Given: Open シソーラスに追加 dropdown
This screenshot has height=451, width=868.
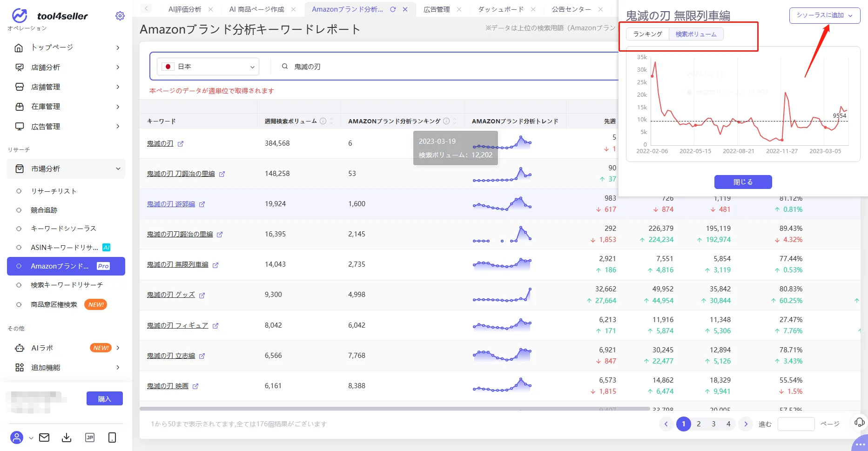Looking at the screenshot, I should (x=825, y=15).
